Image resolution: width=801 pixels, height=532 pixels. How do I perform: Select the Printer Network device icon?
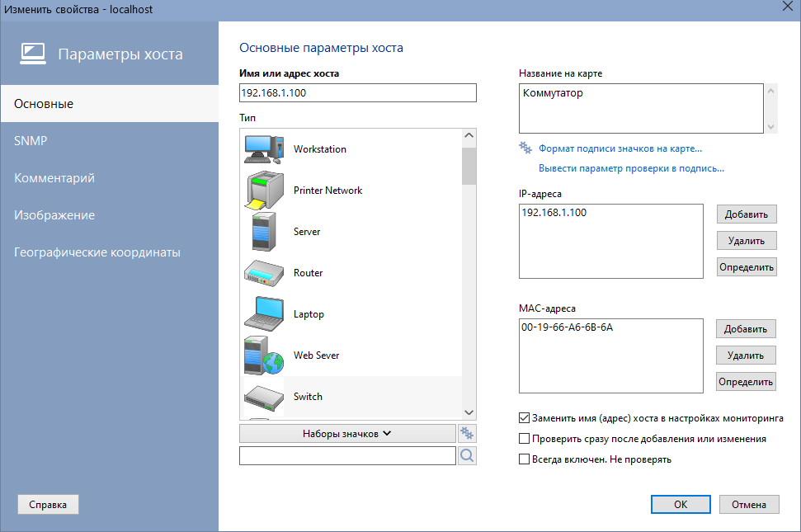click(264, 191)
